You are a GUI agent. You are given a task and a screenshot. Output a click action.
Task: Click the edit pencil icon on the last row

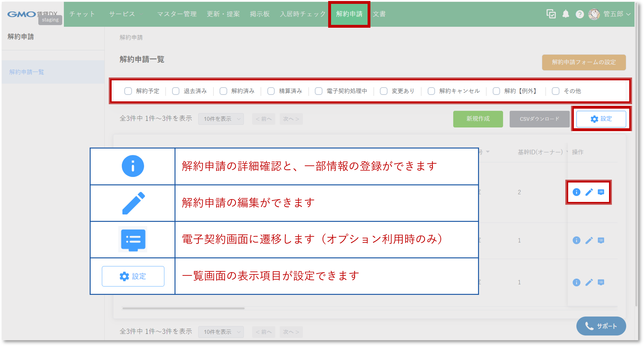[589, 282]
